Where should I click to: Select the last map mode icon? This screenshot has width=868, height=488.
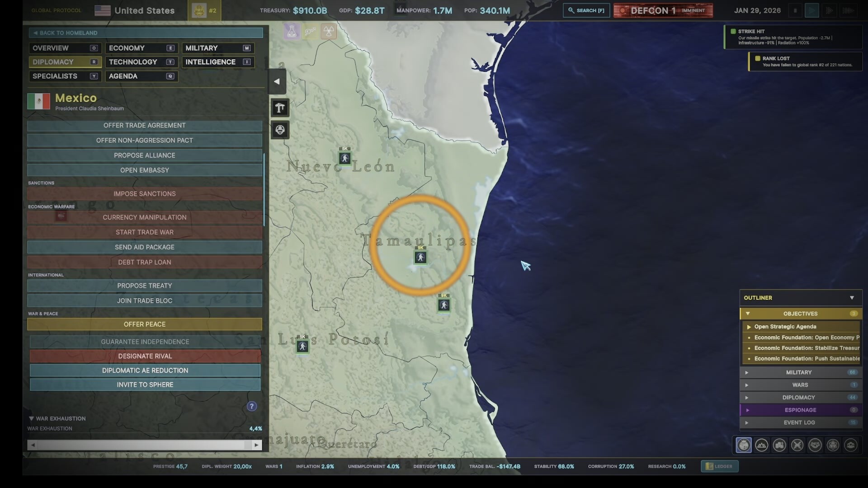click(x=851, y=445)
